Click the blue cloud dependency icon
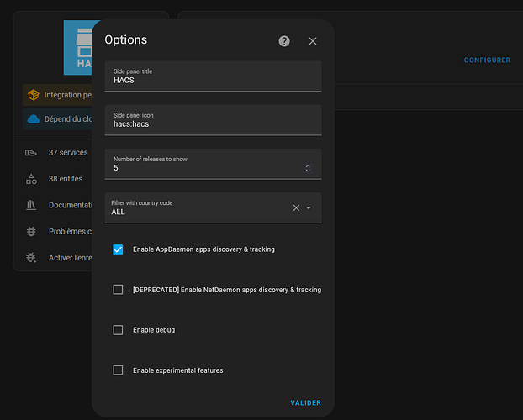This screenshot has height=420, width=523. (34, 119)
